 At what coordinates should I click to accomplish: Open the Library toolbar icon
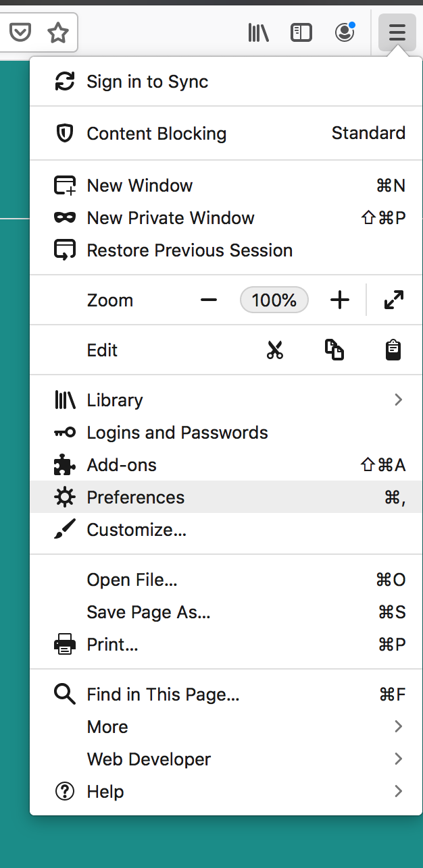pos(258,32)
